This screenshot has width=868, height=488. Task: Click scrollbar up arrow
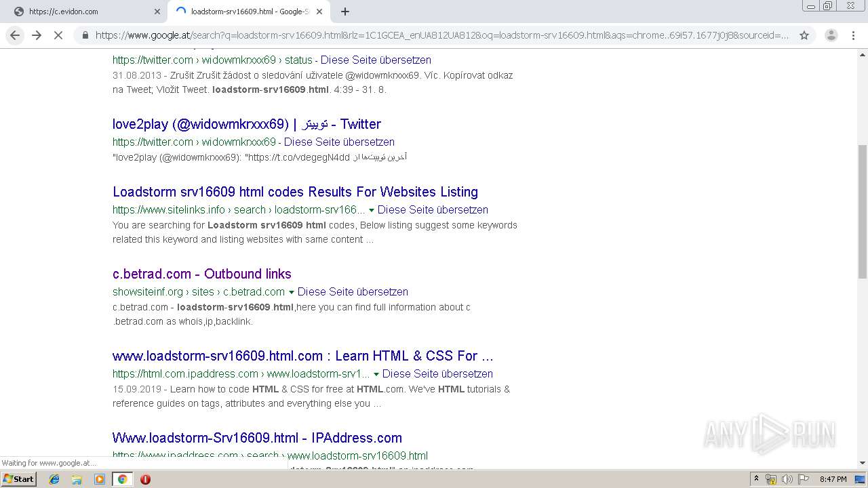tap(863, 54)
